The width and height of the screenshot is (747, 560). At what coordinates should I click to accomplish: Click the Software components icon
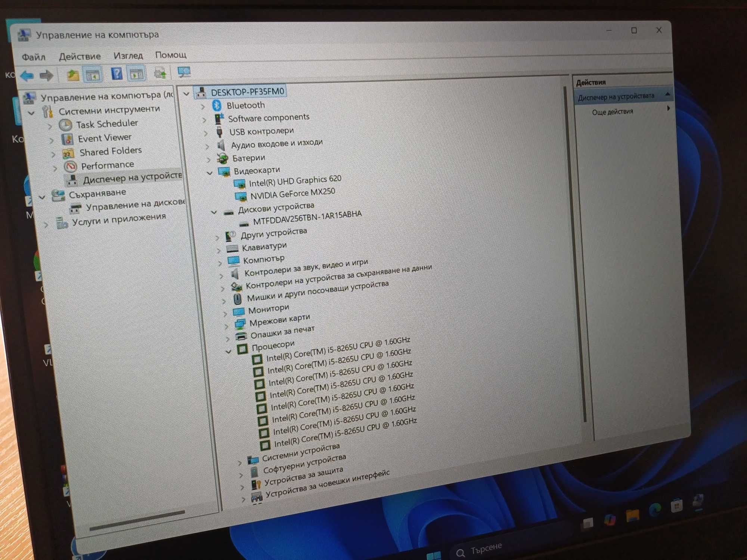click(219, 119)
